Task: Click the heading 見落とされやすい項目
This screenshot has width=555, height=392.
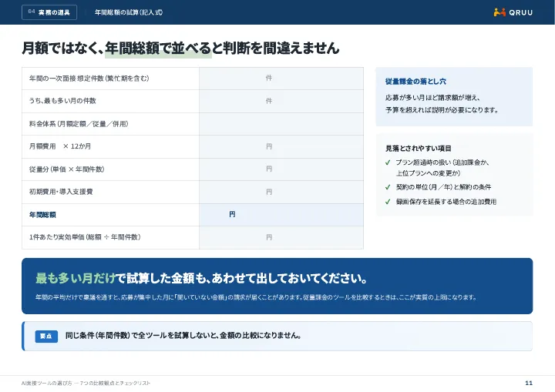Action: [419, 148]
